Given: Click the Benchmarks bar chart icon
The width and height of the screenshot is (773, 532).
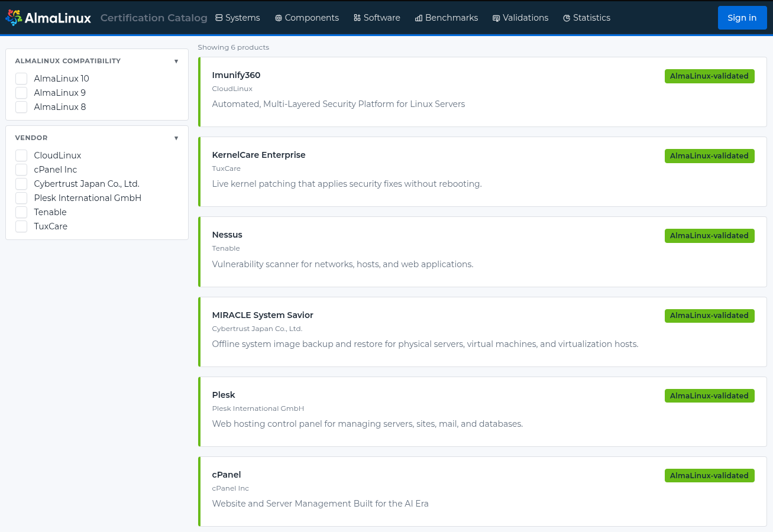Looking at the screenshot, I should pos(419,18).
